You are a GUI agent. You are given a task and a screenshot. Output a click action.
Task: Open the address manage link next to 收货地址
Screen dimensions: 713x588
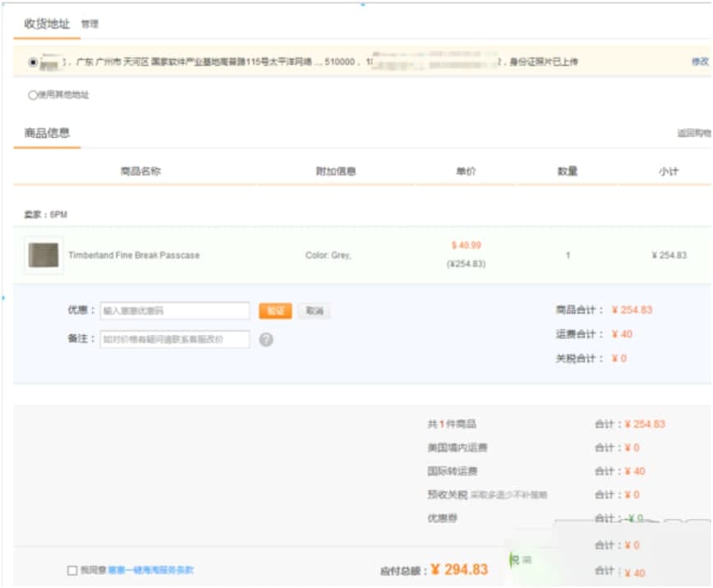click(x=90, y=24)
